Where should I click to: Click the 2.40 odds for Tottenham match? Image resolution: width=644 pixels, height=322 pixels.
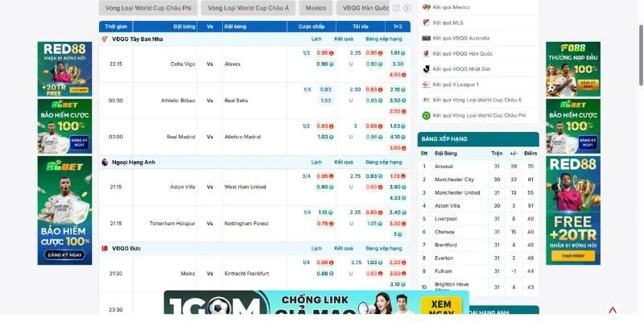(398, 213)
